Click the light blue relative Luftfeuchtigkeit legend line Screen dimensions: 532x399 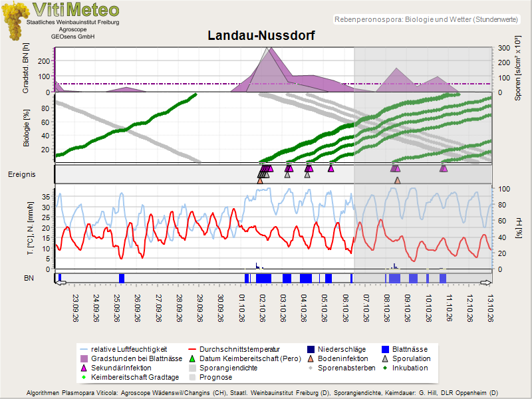pos(84,350)
